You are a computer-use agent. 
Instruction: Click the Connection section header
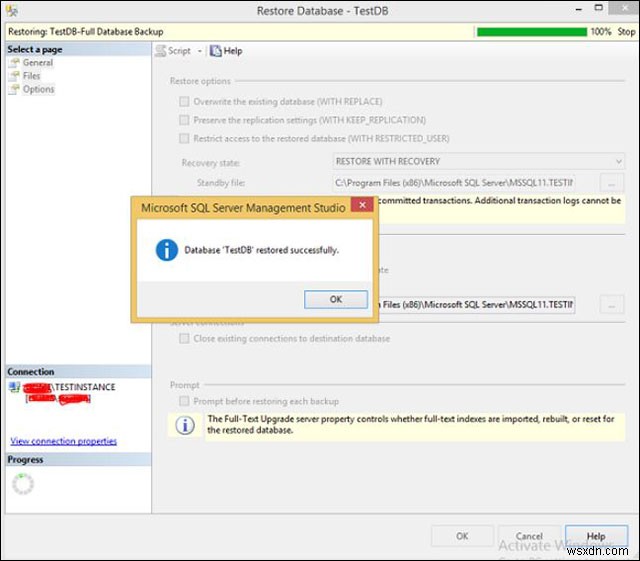78,372
